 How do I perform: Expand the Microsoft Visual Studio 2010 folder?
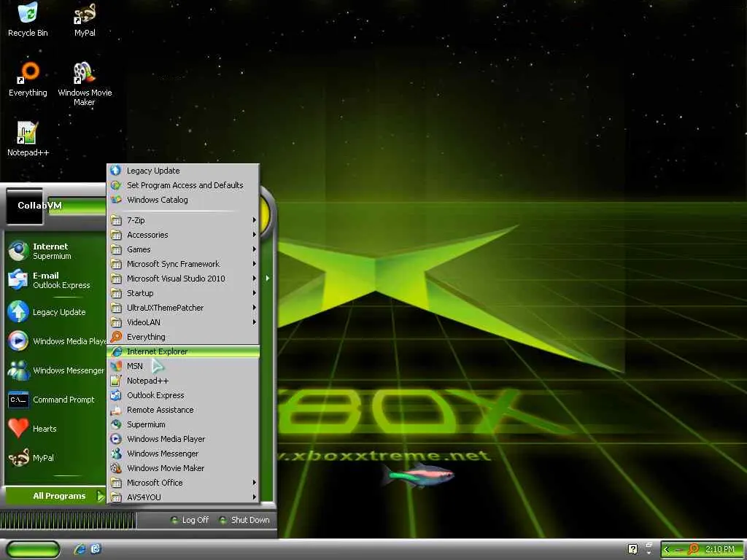click(x=183, y=279)
